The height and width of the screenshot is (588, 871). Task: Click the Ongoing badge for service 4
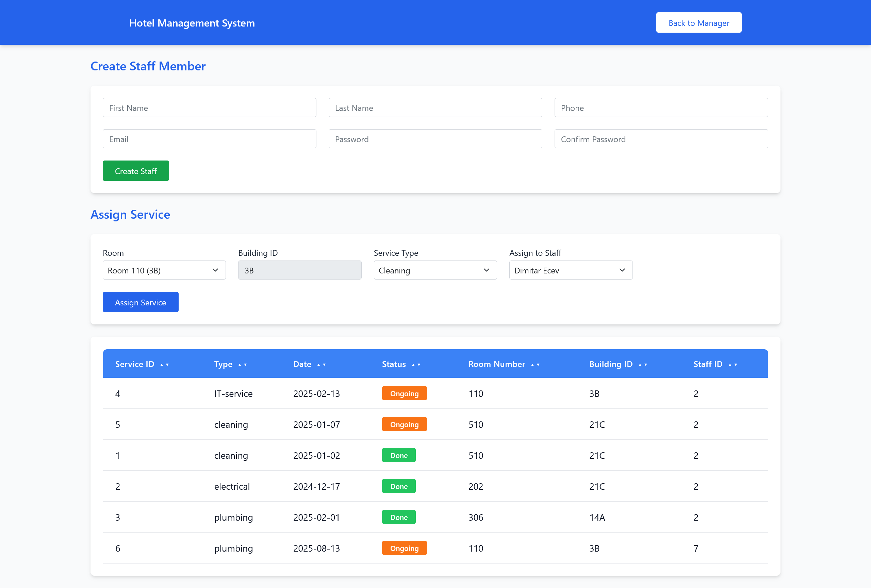point(404,393)
